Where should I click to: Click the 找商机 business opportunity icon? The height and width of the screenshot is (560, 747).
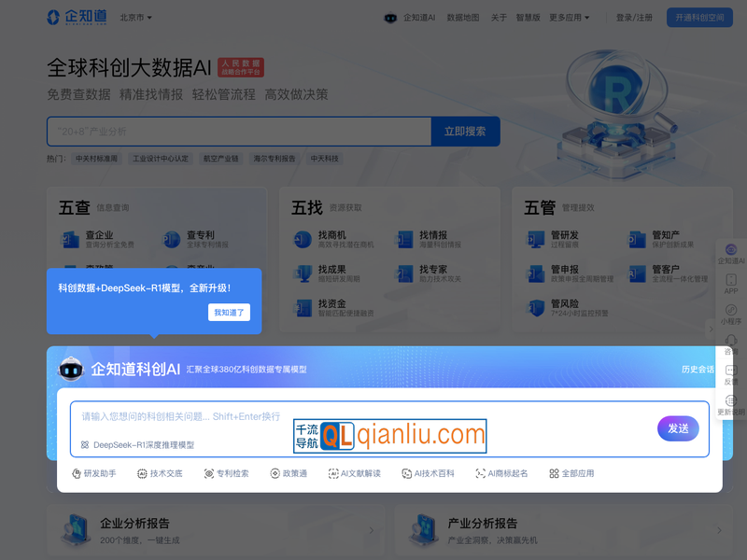tap(303, 240)
